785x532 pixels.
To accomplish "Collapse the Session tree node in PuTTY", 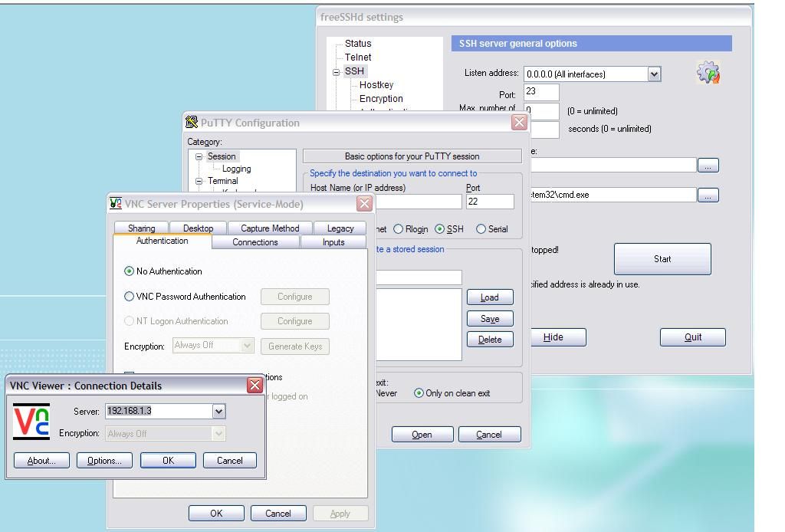I will click(200, 156).
